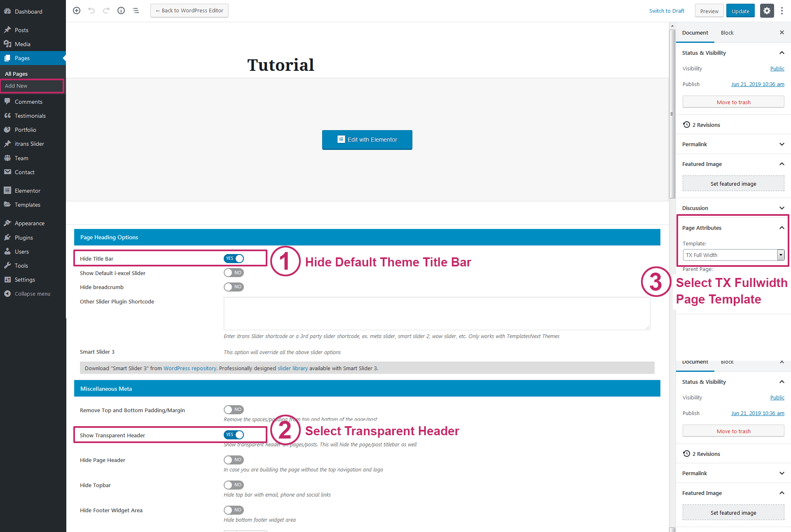The image size is (791, 532).
Task: Click the Switch to Draft link
Action: point(667,11)
